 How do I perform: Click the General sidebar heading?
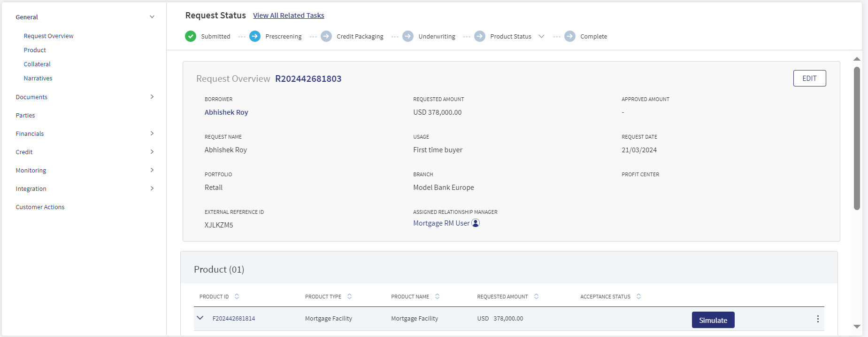click(x=27, y=17)
